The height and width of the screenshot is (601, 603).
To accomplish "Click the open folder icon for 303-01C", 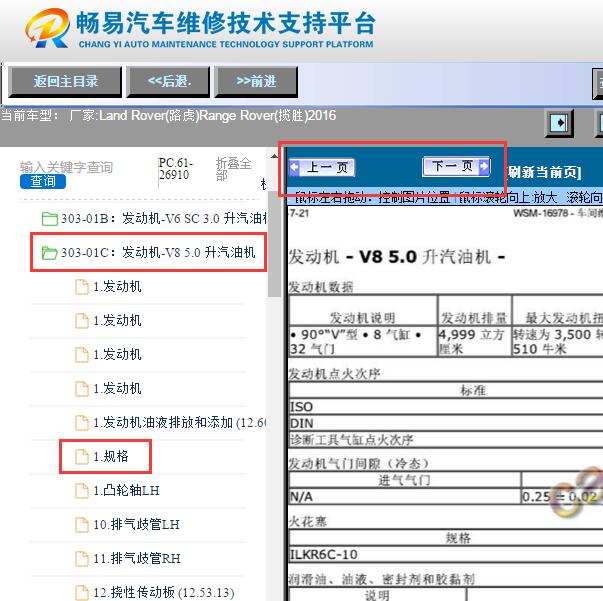I will [x=50, y=253].
